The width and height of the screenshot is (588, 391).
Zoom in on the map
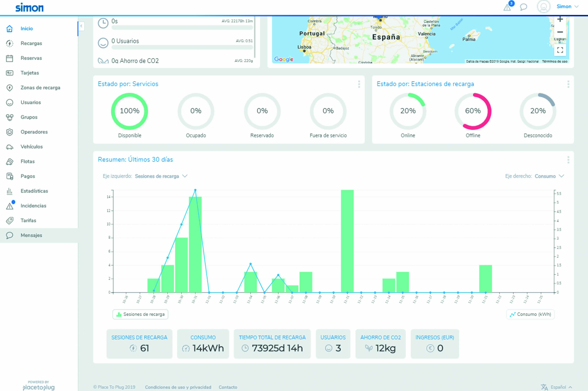coord(560,19)
